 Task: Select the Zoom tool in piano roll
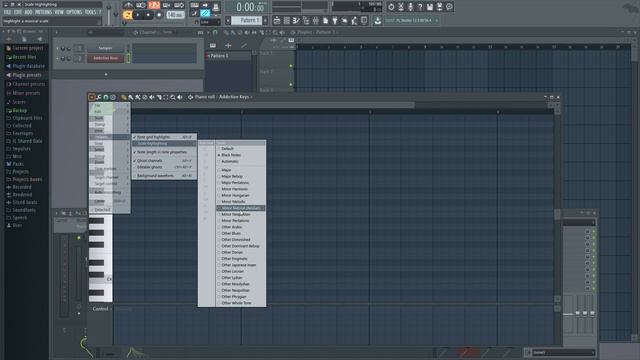pyautogui.click(x=173, y=97)
